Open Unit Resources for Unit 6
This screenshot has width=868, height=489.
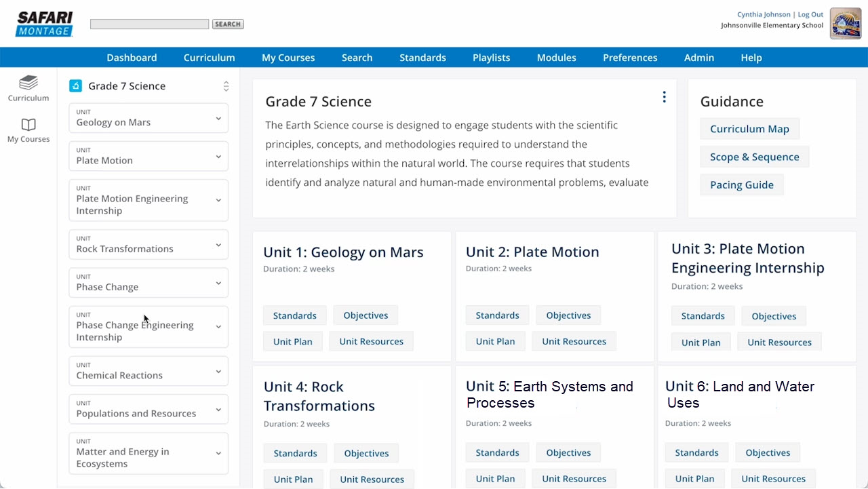pos(773,478)
